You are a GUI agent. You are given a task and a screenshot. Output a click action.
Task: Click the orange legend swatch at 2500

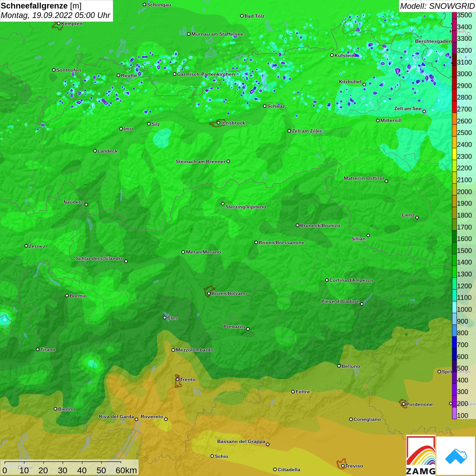pos(454,130)
